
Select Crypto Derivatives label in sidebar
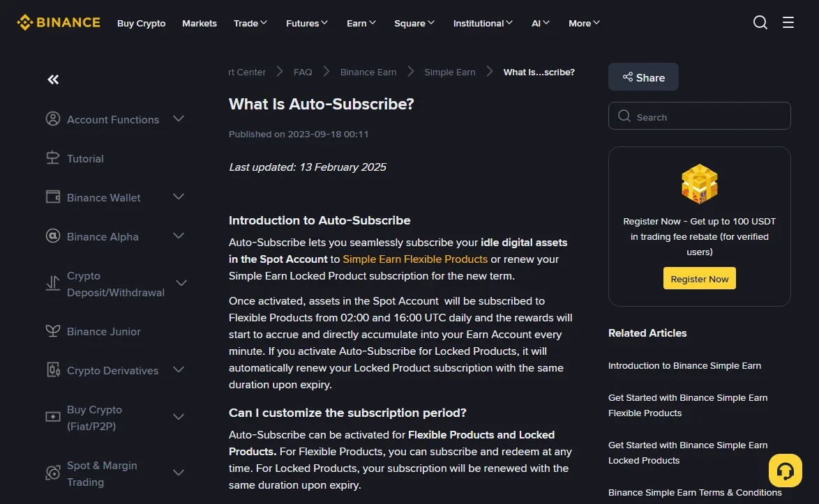coord(112,371)
